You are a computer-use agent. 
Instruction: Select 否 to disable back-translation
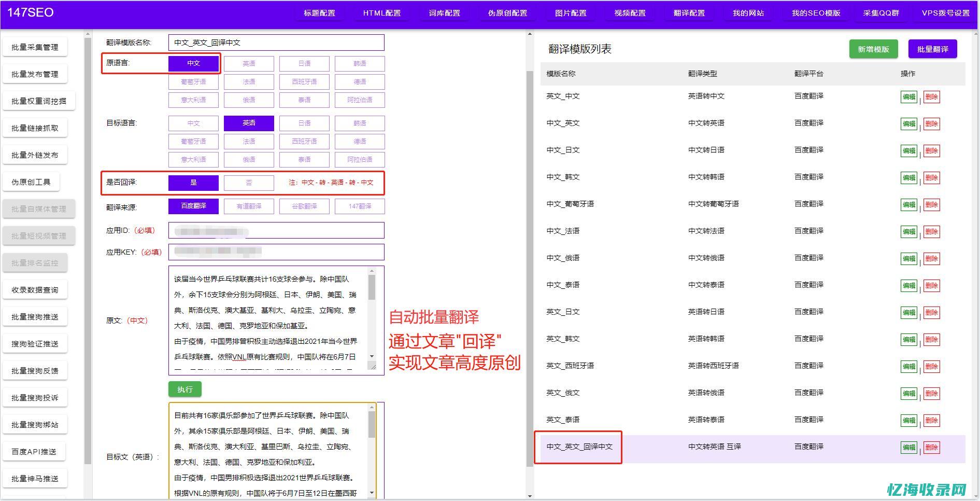(249, 183)
